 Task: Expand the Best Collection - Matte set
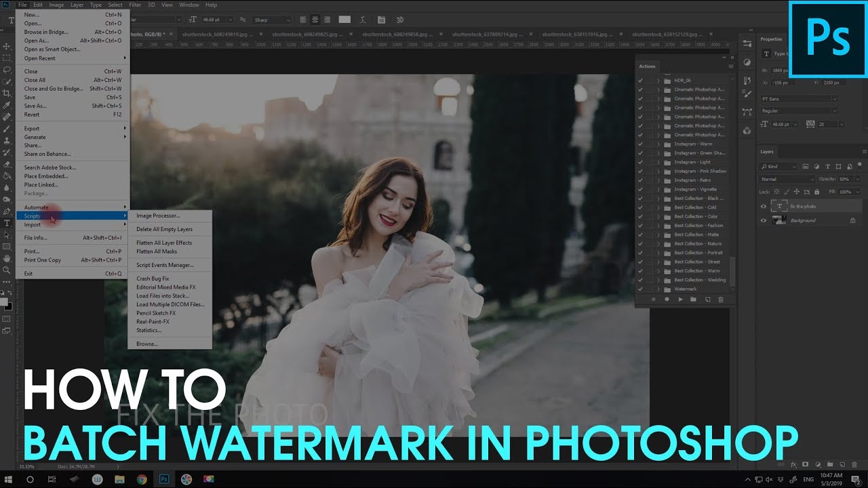[x=658, y=235]
